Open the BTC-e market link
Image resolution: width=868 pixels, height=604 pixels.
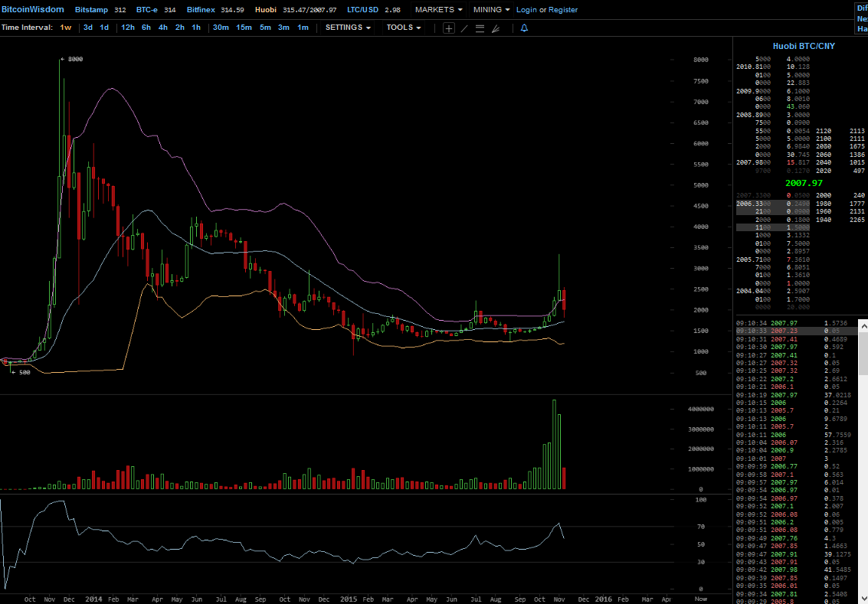147,9
